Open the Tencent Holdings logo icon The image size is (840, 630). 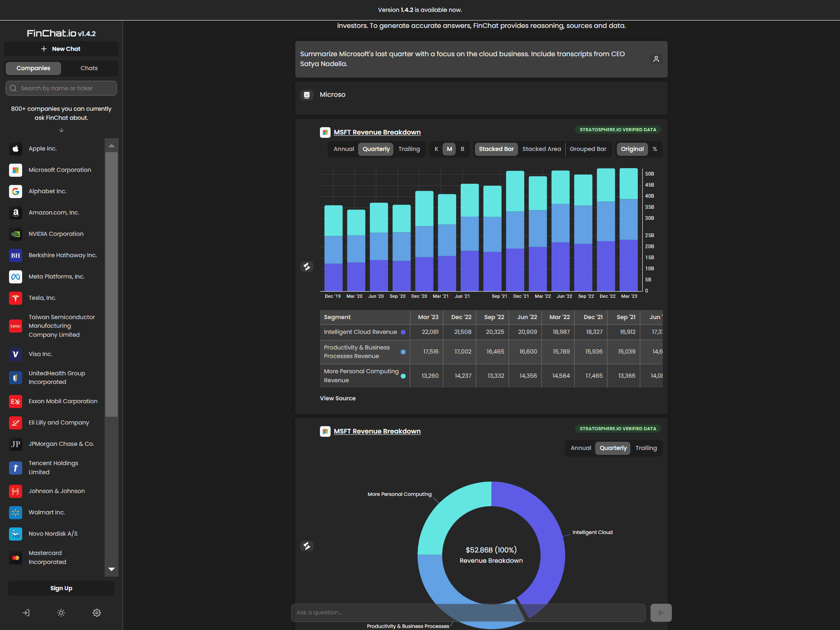click(x=16, y=468)
